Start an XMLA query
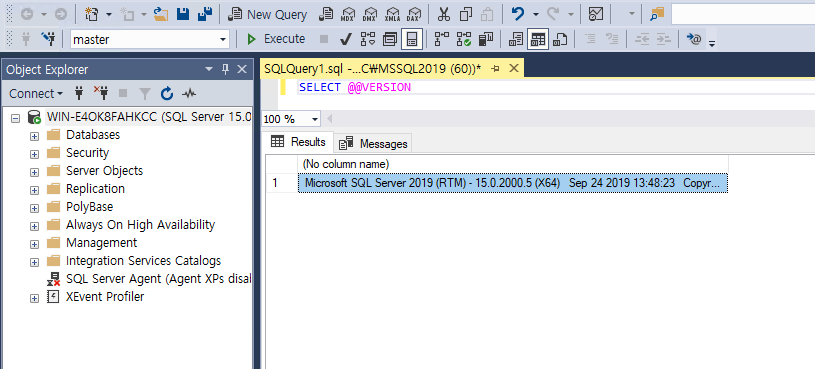This screenshot has height=369, width=815. point(392,15)
